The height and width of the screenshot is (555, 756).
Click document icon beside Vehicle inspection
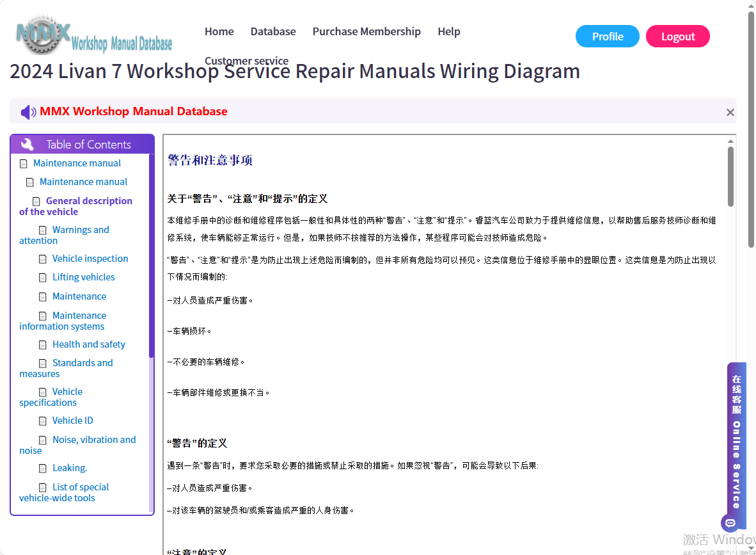click(42, 259)
